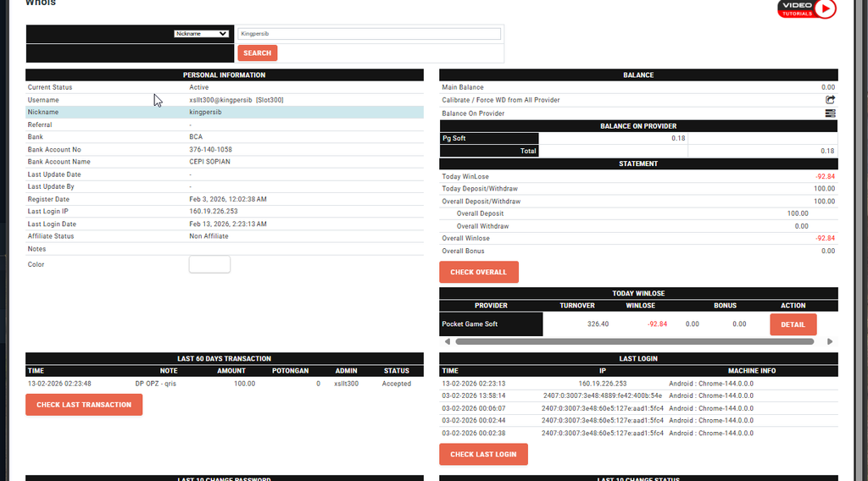Click the DP OPZ - qris note
The width and height of the screenshot is (868, 481).
tap(156, 384)
